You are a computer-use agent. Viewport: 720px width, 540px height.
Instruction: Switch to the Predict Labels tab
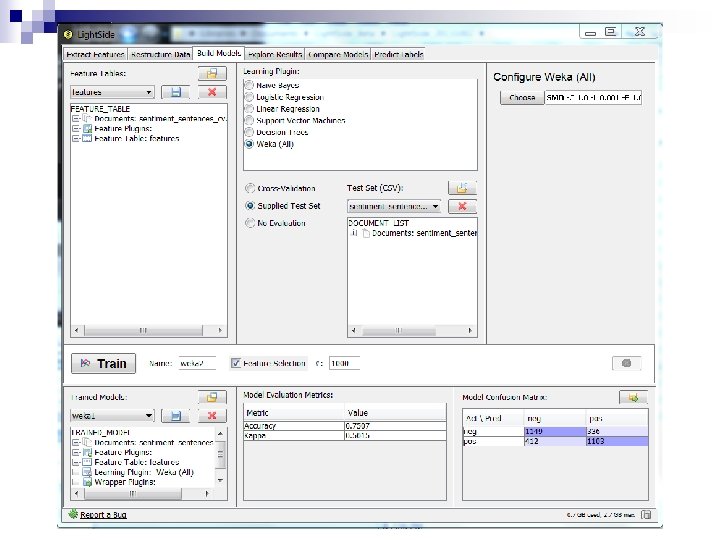click(398, 54)
